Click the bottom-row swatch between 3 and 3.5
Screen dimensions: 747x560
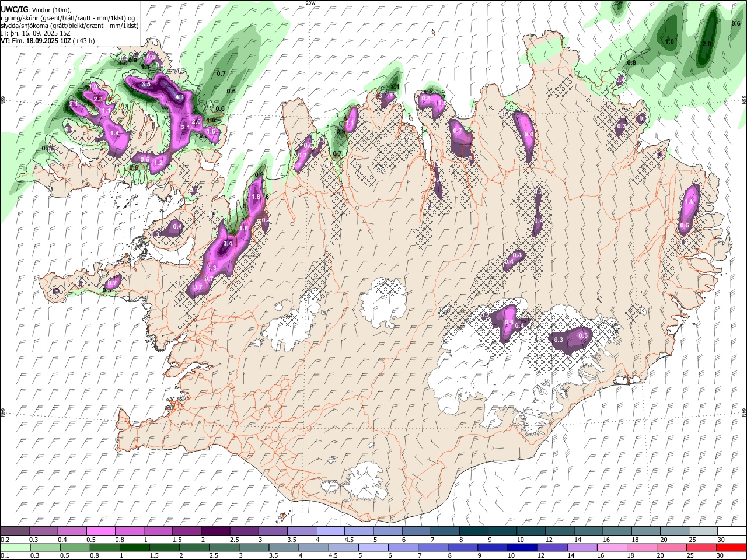coord(254,547)
